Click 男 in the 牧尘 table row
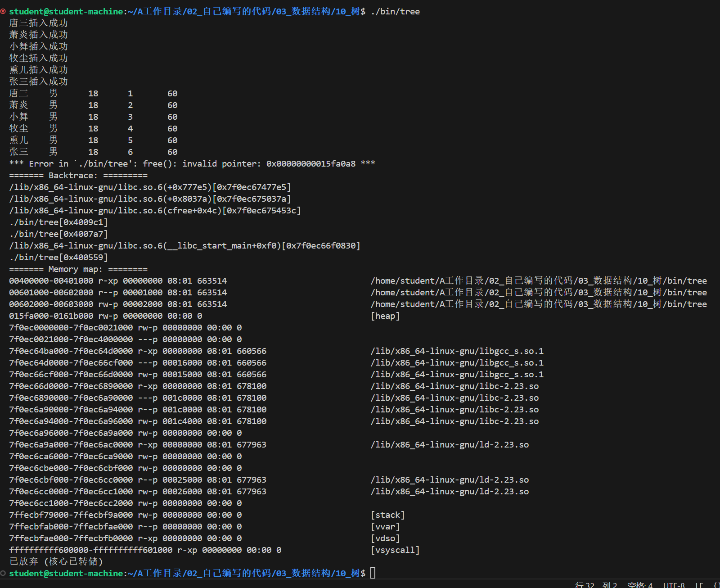Image resolution: width=720 pixels, height=588 pixels. [54, 128]
